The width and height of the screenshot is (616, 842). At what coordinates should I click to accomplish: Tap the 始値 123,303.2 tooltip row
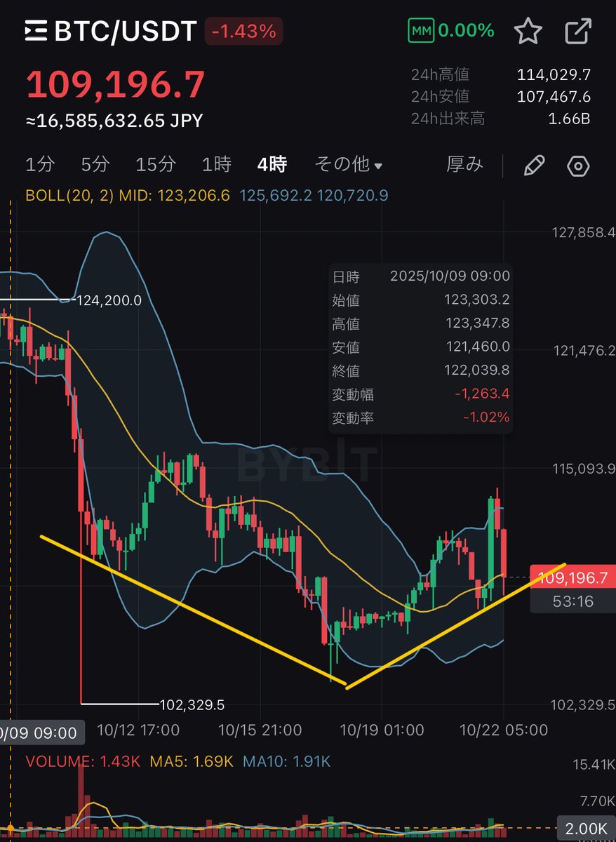click(421, 300)
